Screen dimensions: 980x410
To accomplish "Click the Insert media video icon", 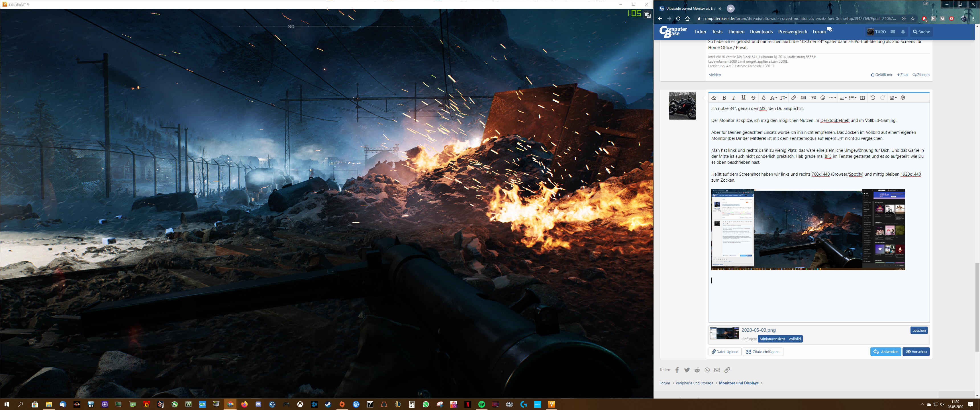I will 813,98.
